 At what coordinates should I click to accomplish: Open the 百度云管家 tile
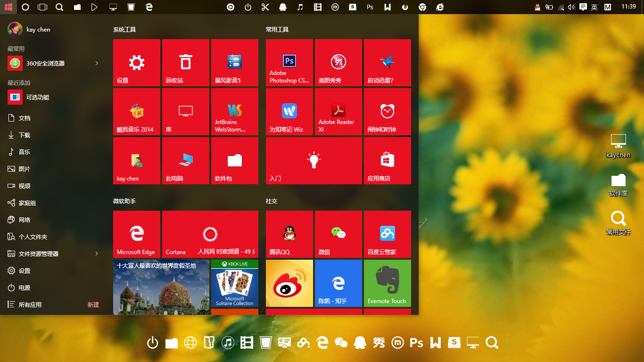(x=388, y=234)
